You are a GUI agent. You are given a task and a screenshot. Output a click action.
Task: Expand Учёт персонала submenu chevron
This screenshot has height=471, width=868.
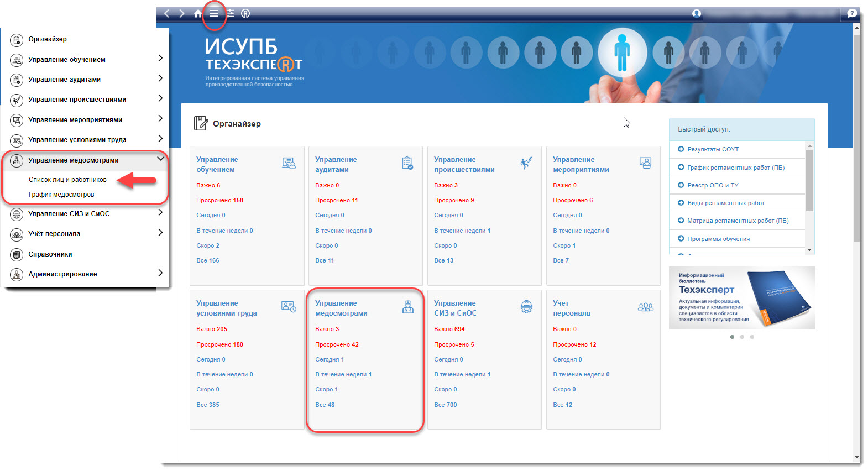coord(160,233)
